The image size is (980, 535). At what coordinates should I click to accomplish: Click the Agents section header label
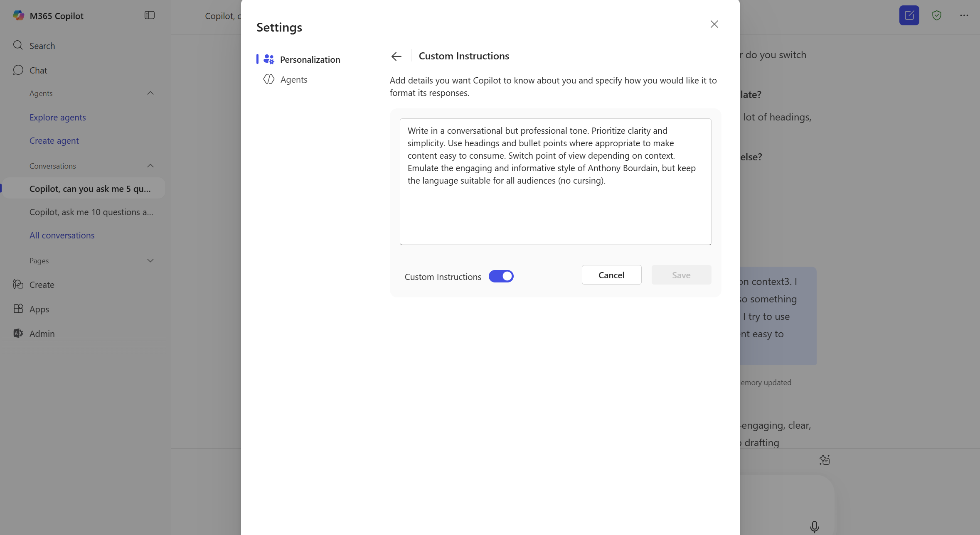pyautogui.click(x=41, y=93)
